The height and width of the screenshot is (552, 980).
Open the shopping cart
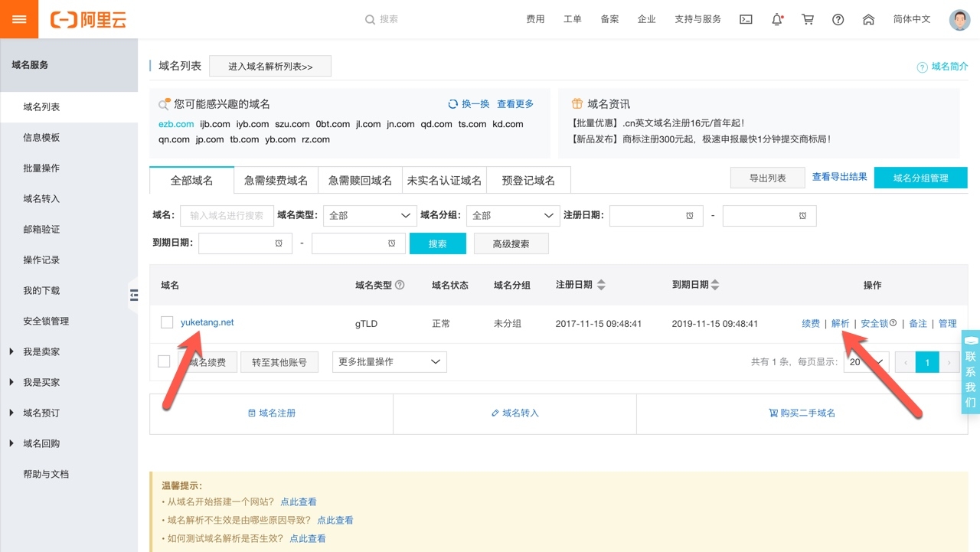pyautogui.click(x=808, y=19)
